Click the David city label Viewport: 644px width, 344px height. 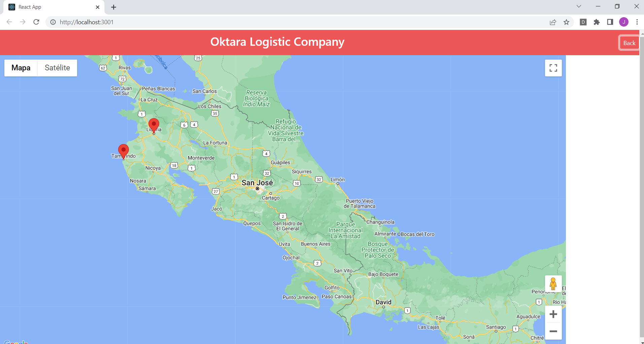tap(383, 302)
